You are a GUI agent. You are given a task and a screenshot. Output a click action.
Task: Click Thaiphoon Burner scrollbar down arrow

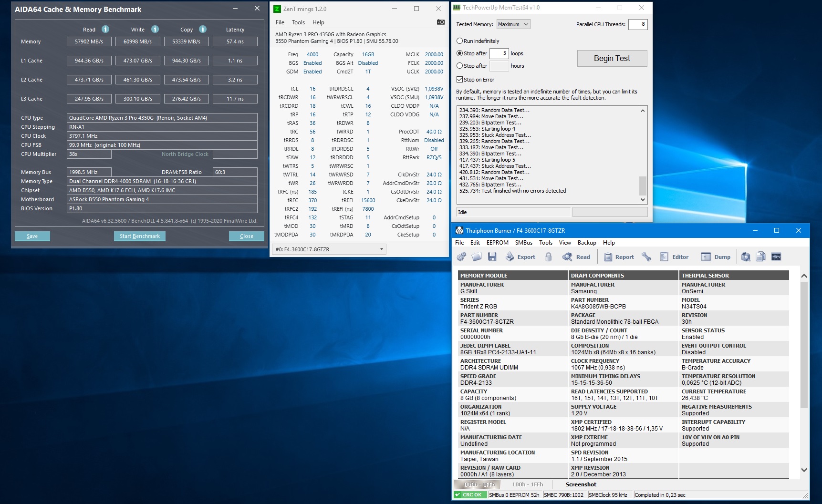pos(804,470)
